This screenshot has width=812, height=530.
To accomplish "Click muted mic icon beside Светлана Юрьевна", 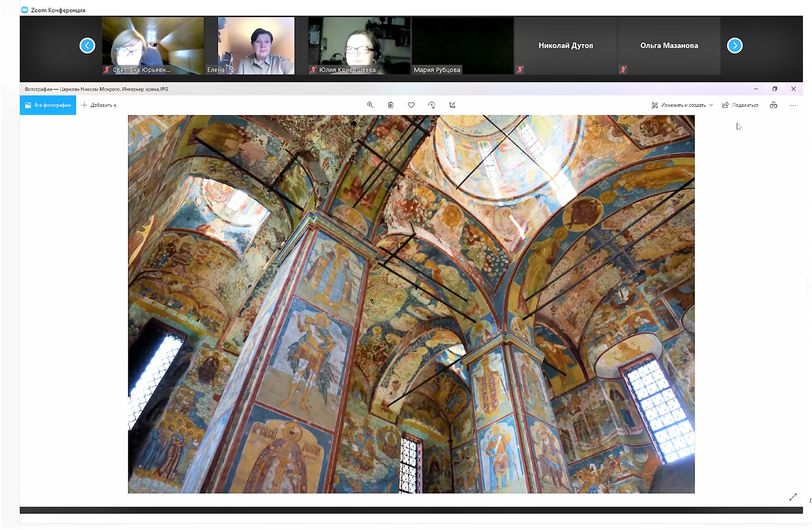I will click(x=107, y=70).
